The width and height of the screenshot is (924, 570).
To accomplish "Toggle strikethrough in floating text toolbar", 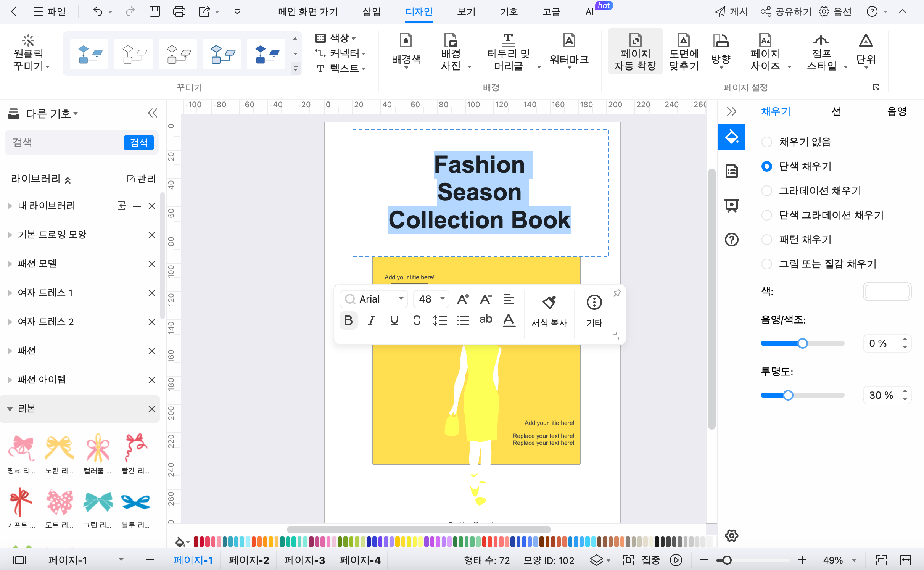I will [x=417, y=320].
